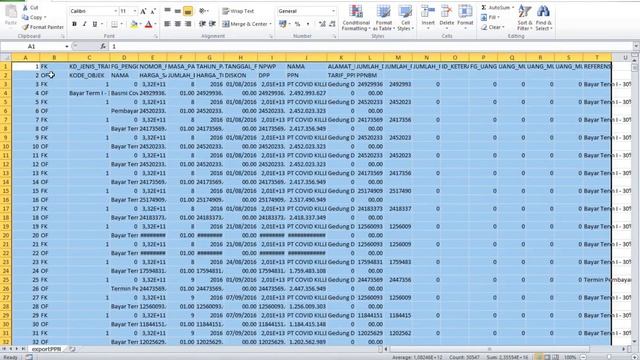Align text right
The width and height of the screenshot is (640, 360).
click(x=188, y=24)
